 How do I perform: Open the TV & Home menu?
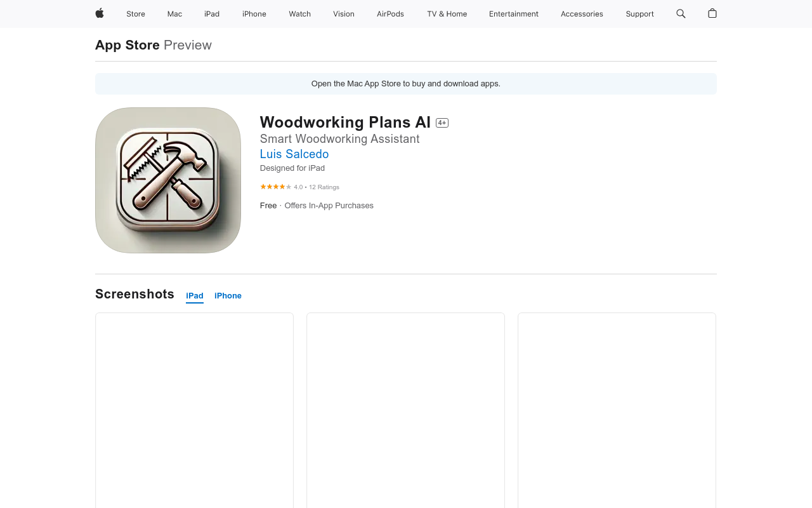coord(447,14)
